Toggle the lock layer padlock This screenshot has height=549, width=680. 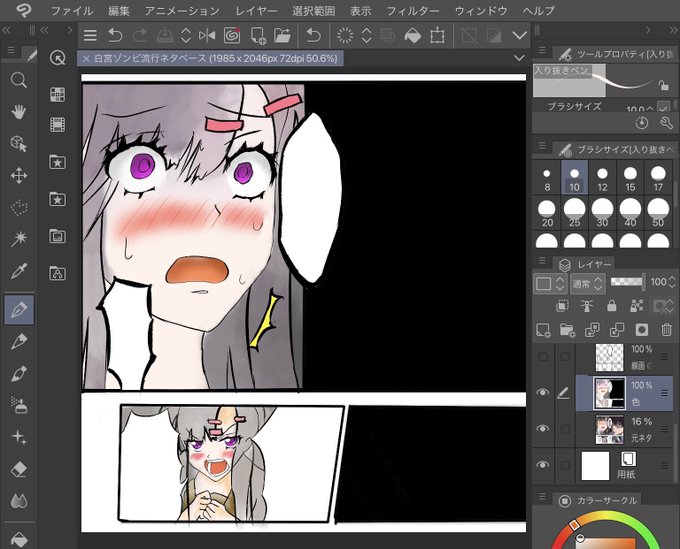coord(611,306)
